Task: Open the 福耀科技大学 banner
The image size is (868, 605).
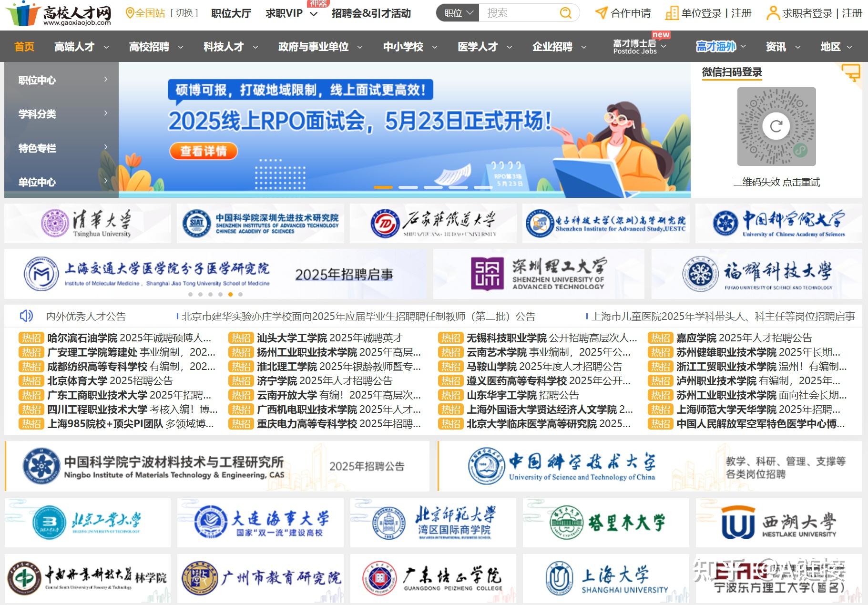Action: point(756,274)
